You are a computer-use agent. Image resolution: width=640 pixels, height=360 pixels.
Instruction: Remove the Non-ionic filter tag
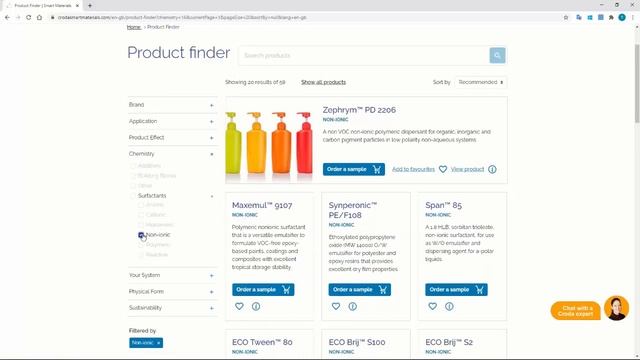point(158,343)
